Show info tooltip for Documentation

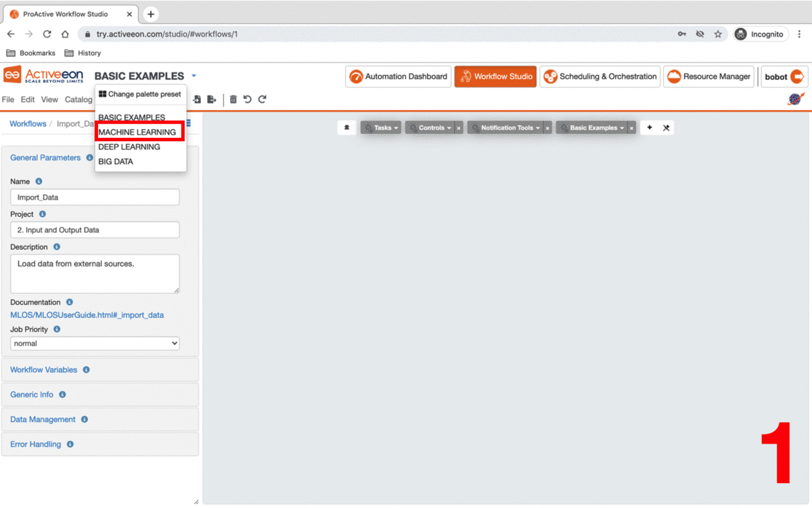point(70,302)
